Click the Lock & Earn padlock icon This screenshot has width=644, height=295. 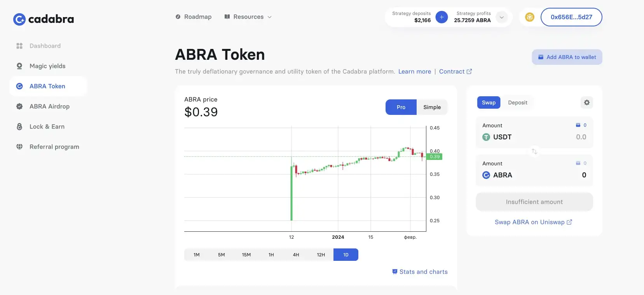point(19,127)
